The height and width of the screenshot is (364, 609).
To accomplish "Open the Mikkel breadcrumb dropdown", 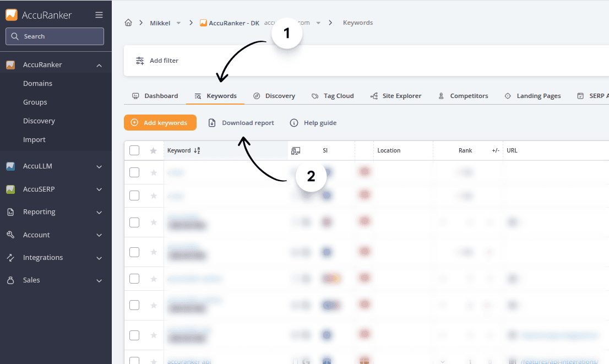I will pos(178,23).
